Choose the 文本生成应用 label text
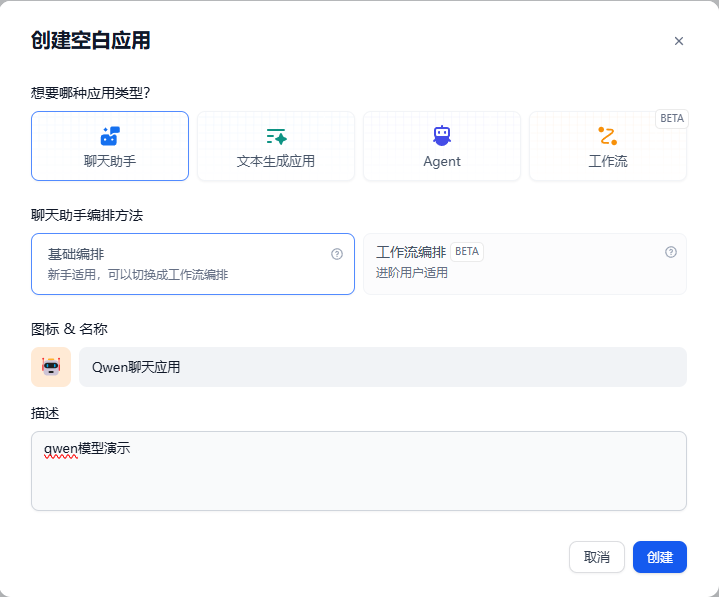This screenshot has height=597, width=719. tap(276, 161)
